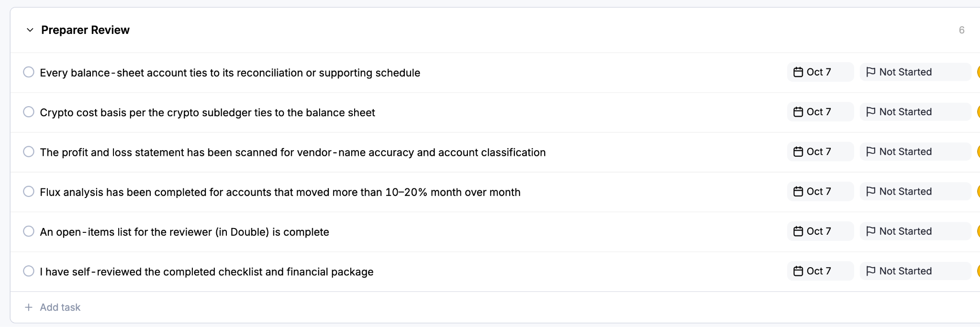Screen dimensions: 980x327
Task: Tick the flux analysis task circle
Action: point(29,191)
